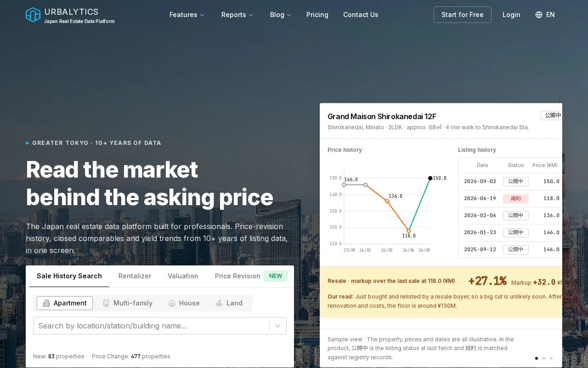Click the 成約 status badge
The width and height of the screenshot is (588, 368).
[516, 199]
